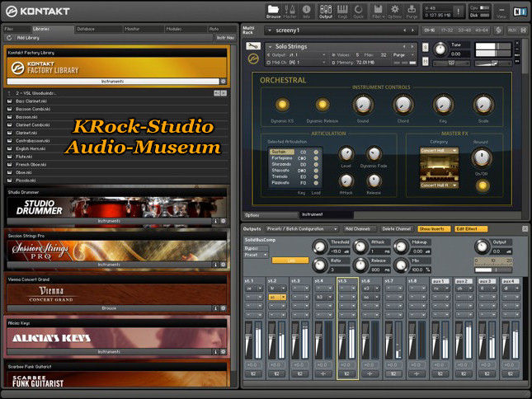Toggle the Output mixer icon in the header
532x399 pixels.
(326, 12)
